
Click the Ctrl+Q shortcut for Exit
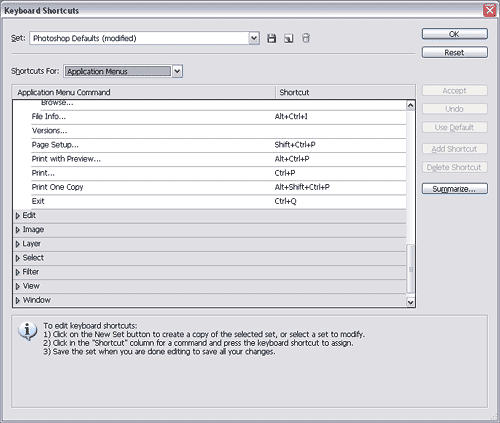point(285,201)
